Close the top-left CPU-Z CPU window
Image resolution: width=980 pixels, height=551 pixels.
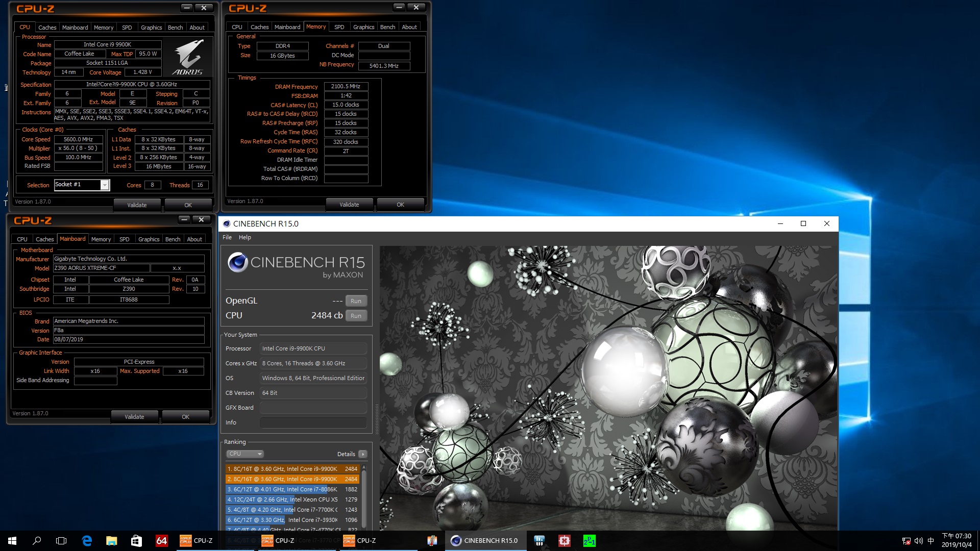pyautogui.click(x=204, y=8)
